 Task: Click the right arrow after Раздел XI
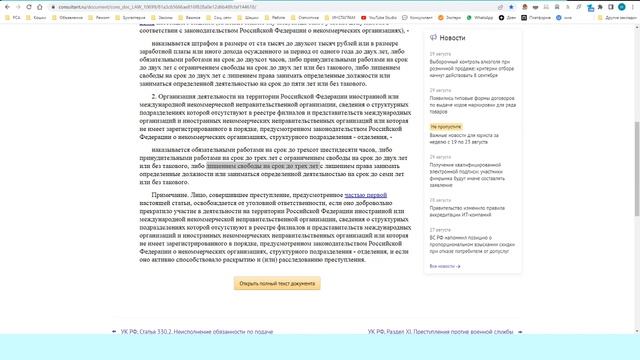point(520,332)
